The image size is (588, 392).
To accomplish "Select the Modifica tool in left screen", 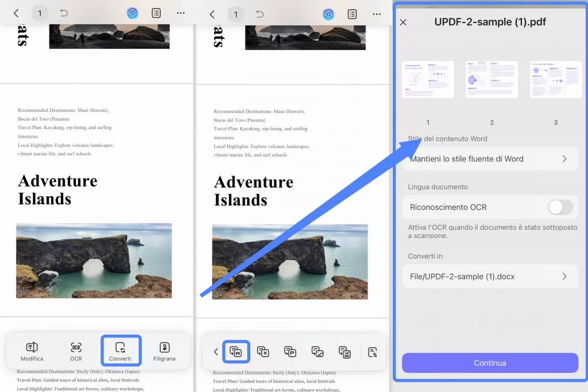I will click(32, 351).
